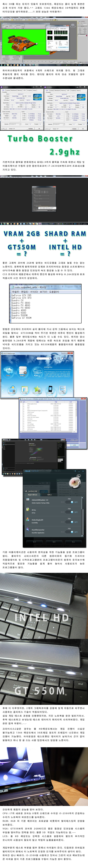Enable the Fast Boot 사용 checkbox
Image resolution: width=88 pixels, height=868 pixels.
[x=26, y=491]
